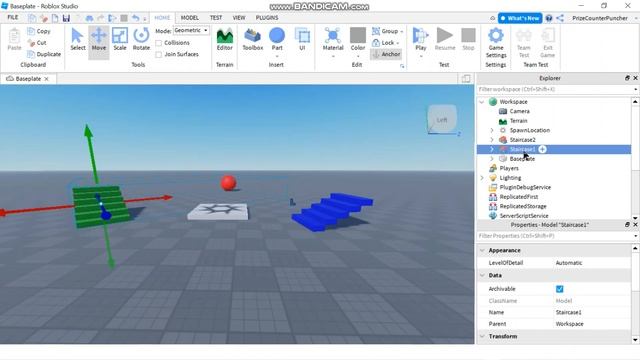Duplicate the selected object
Image resolution: width=640 pixels, height=360 pixels.
(44, 54)
